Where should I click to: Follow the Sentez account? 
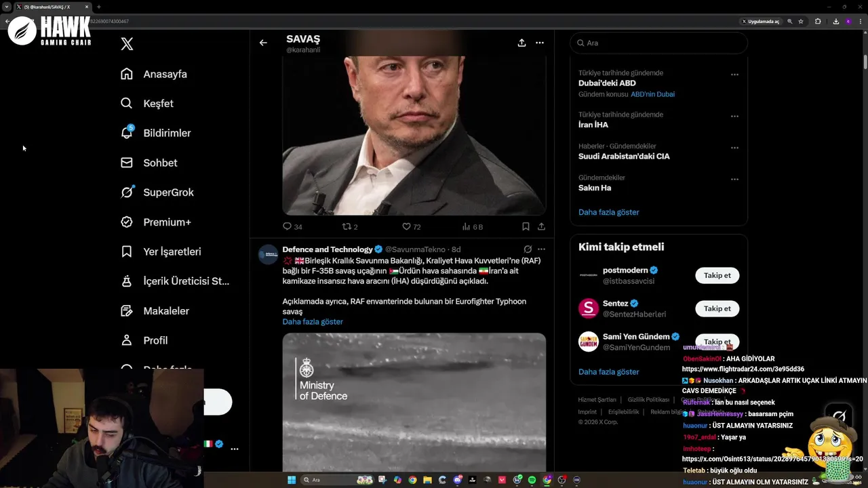point(717,308)
